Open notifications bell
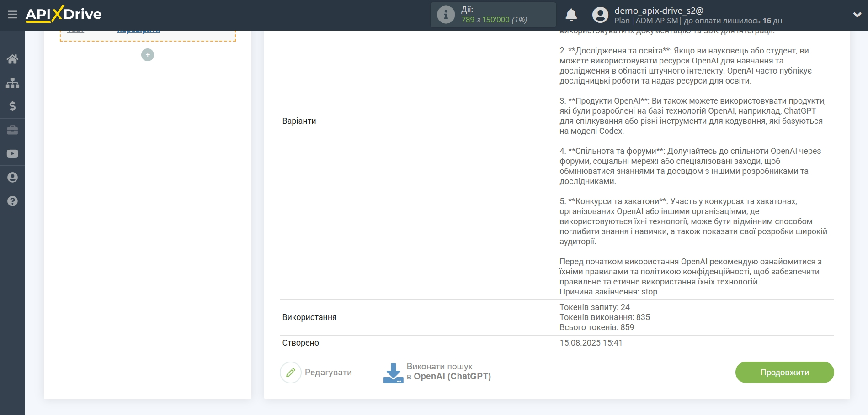Screen dimensions: 868x415 pyautogui.click(x=571, y=15)
